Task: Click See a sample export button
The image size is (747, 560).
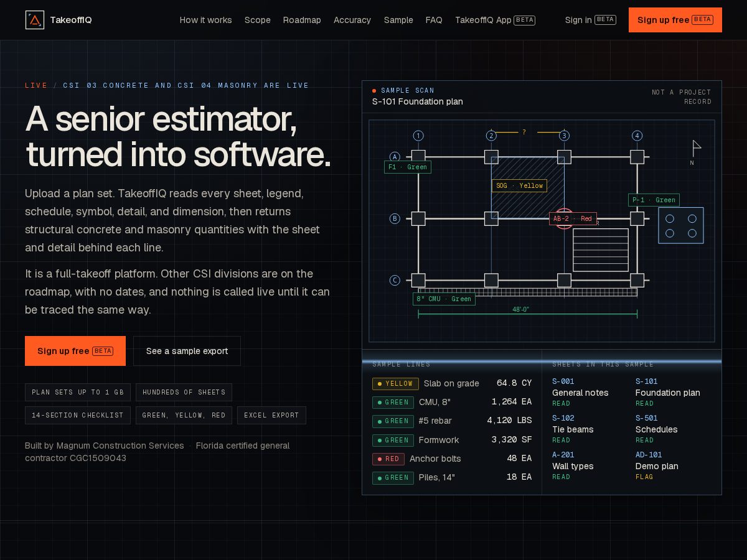Action: coord(187,351)
